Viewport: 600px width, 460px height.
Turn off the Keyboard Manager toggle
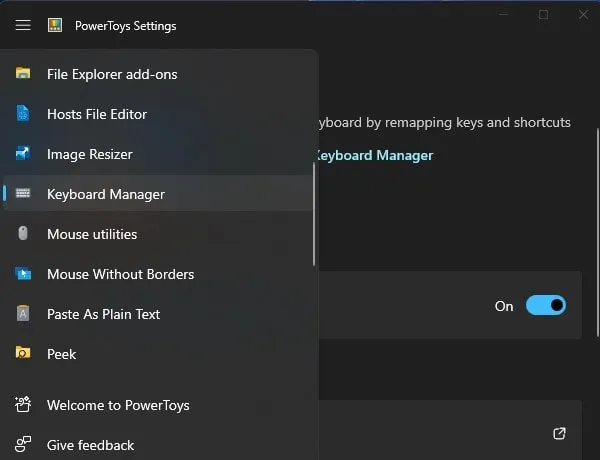pyautogui.click(x=546, y=305)
